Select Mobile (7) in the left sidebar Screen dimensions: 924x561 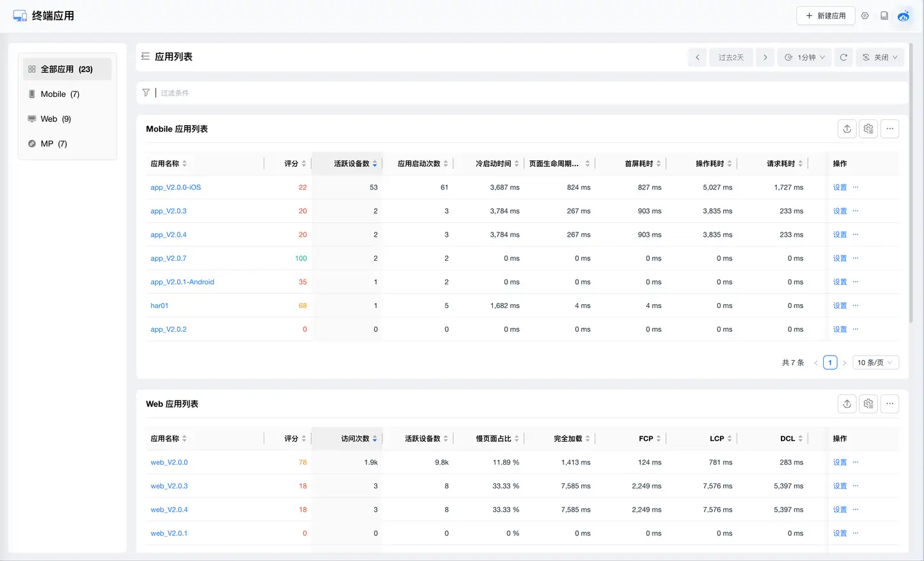(x=60, y=94)
